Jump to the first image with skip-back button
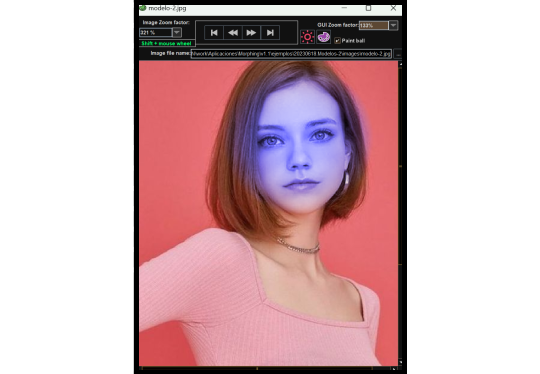 point(214,33)
